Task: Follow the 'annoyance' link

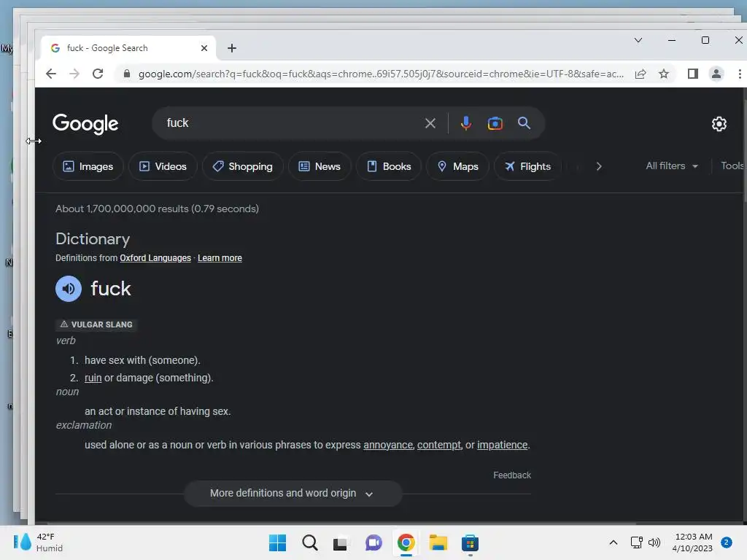Action: [x=388, y=445]
